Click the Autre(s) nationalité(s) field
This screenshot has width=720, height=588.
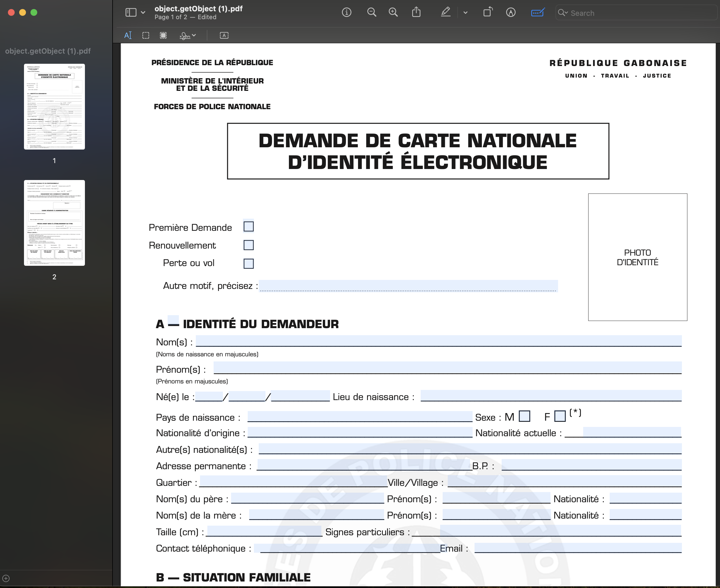470,448
